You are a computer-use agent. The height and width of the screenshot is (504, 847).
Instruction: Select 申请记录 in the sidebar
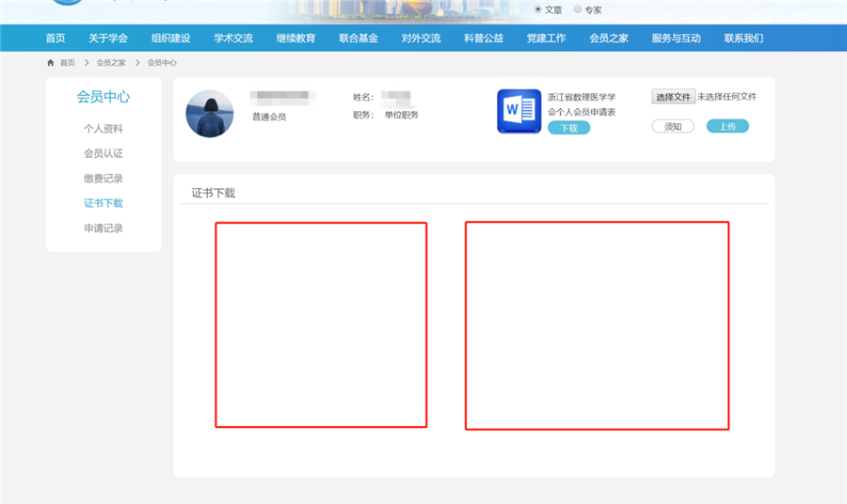click(x=104, y=228)
